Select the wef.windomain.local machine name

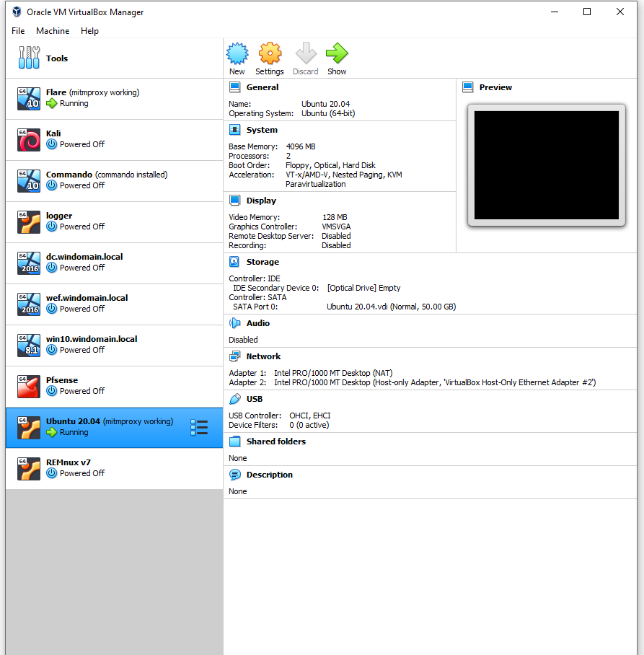click(x=87, y=298)
